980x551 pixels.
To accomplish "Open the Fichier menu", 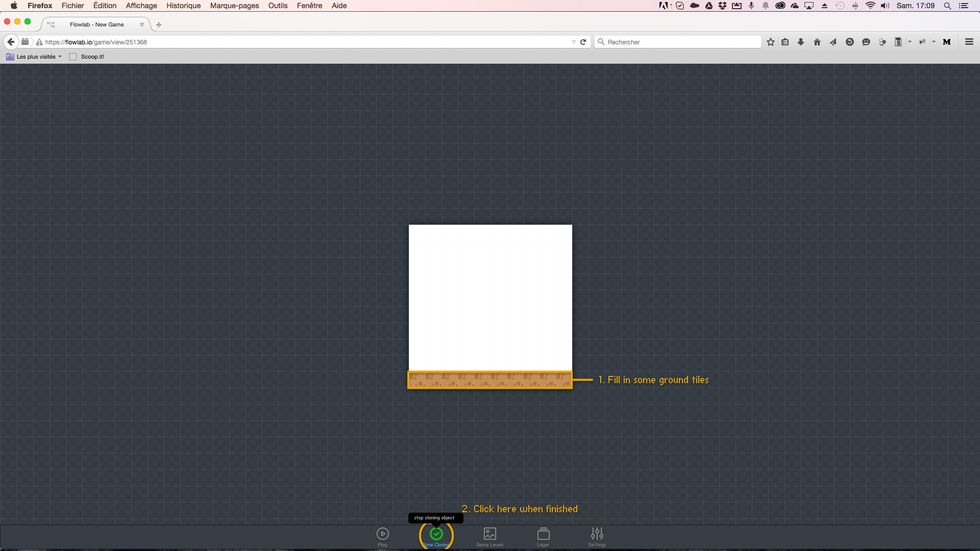I will pos(72,6).
